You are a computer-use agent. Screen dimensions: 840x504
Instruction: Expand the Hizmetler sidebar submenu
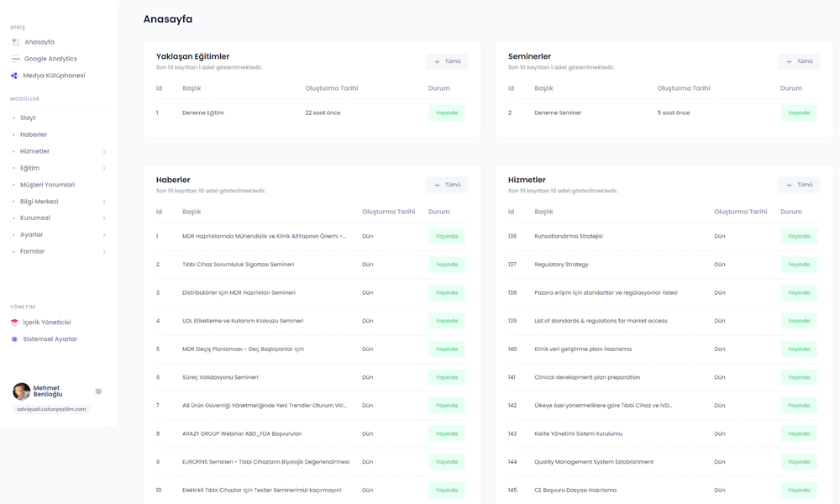coord(104,152)
